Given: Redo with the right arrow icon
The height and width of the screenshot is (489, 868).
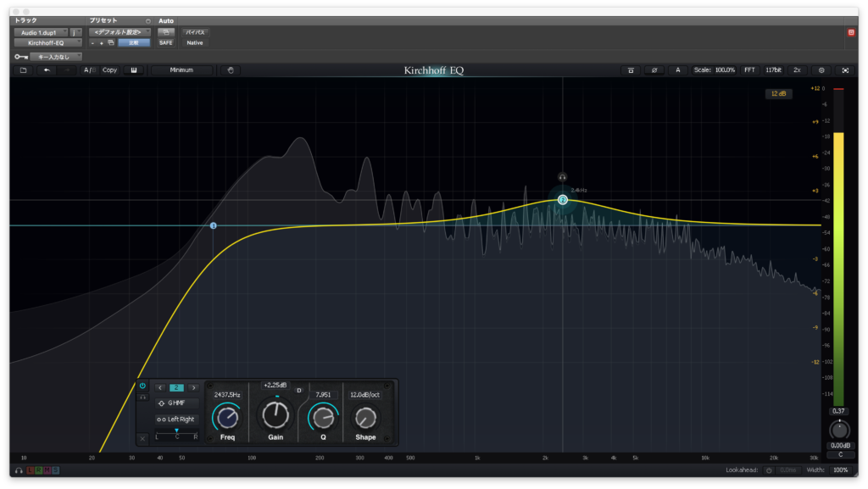Looking at the screenshot, I should [68, 70].
